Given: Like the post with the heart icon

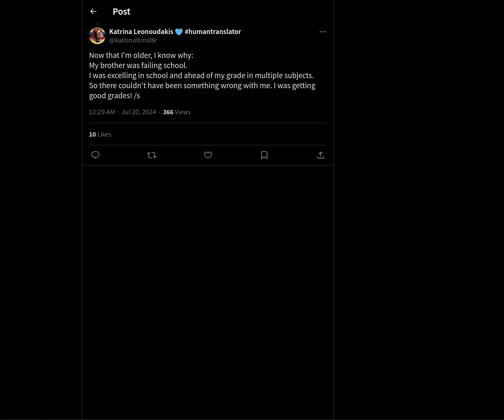Looking at the screenshot, I should pyautogui.click(x=208, y=155).
